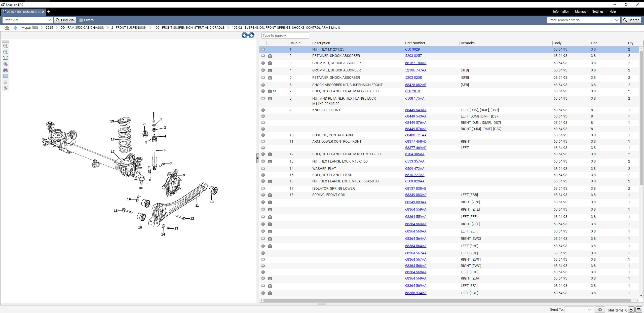This screenshot has width=644, height=313.
Task: Click the home icon in breadcrumb
Action: (x=7, y=28)
